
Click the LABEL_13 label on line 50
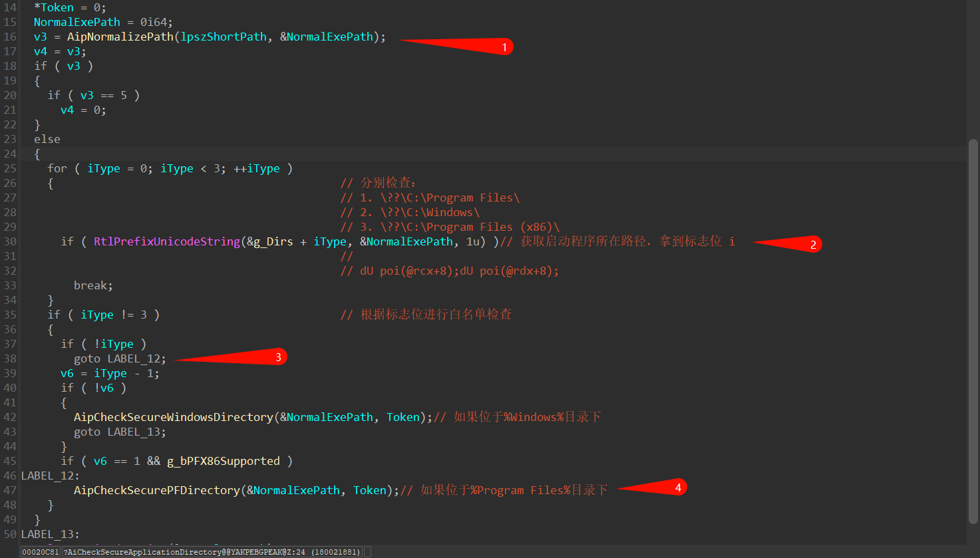tap(50, 534)
